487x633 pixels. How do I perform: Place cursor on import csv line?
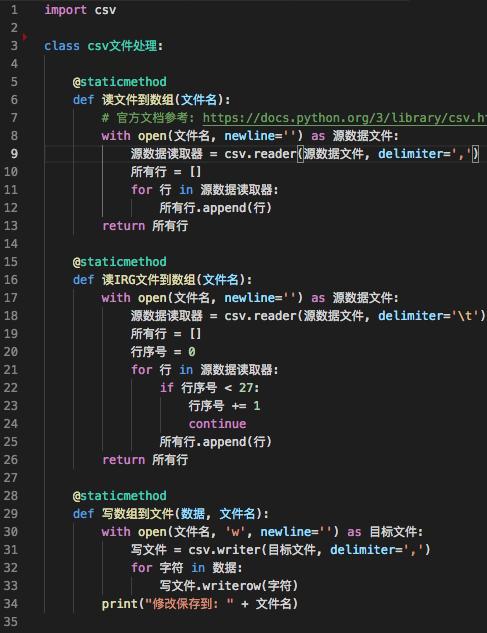[x=80, y=10]
